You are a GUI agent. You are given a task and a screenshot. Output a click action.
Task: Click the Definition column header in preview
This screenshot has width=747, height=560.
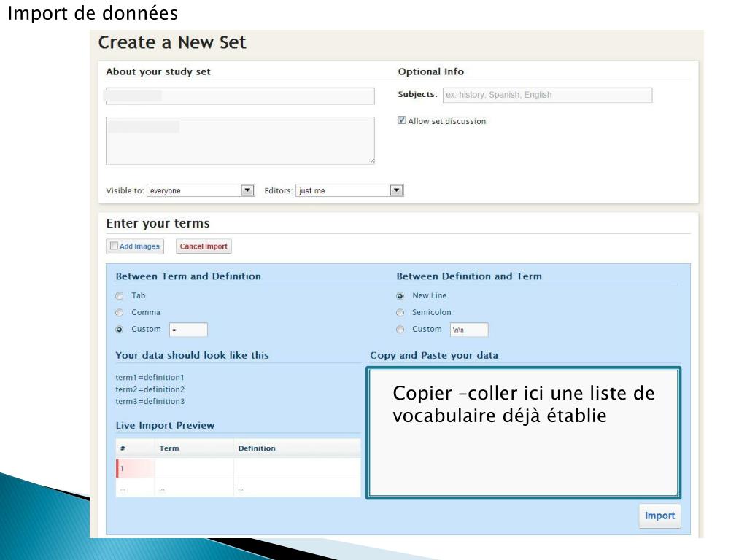257,448
